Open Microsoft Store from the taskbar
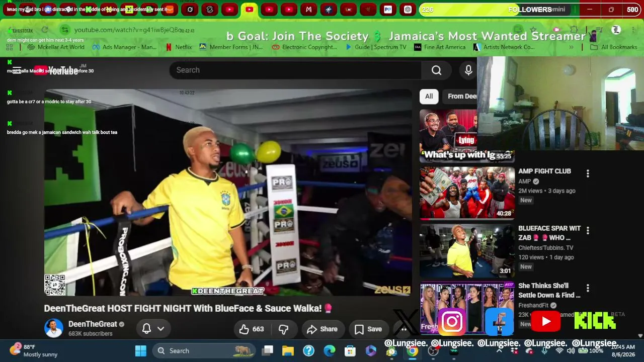644x362 pixels. click(x=350, y=350)
